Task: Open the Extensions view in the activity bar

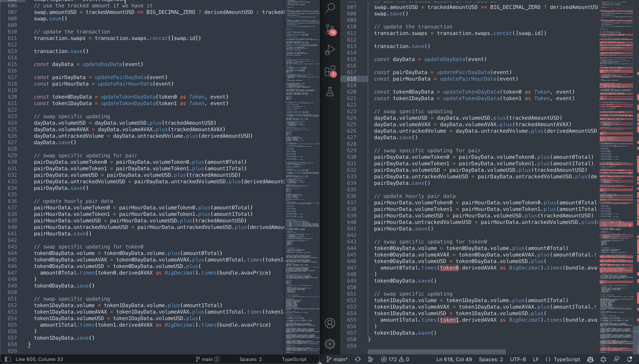Action: (x=330, y=71)
